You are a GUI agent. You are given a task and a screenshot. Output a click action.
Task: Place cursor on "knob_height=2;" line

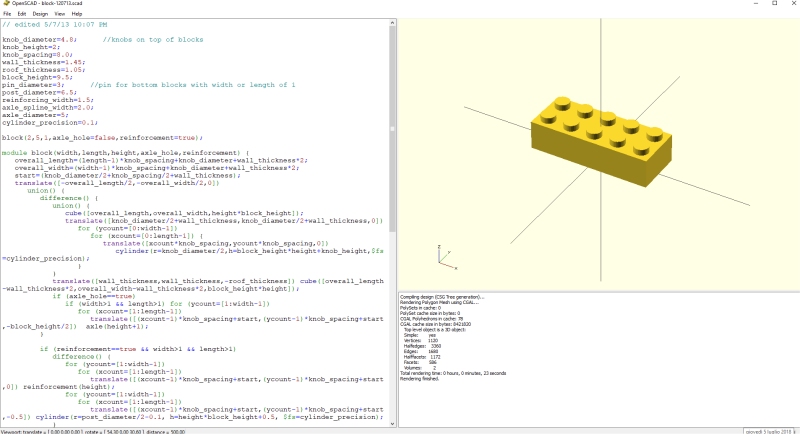(x=31, y=47)
